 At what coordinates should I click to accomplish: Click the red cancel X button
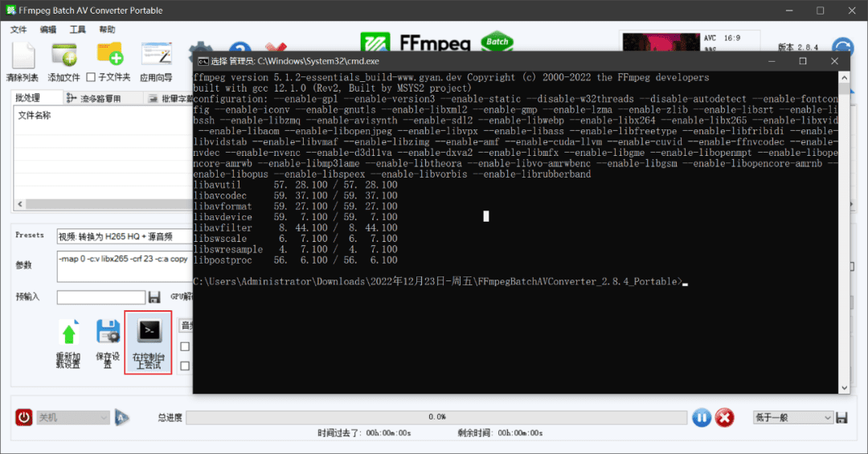pyautogui.click(x=724, y=417)
